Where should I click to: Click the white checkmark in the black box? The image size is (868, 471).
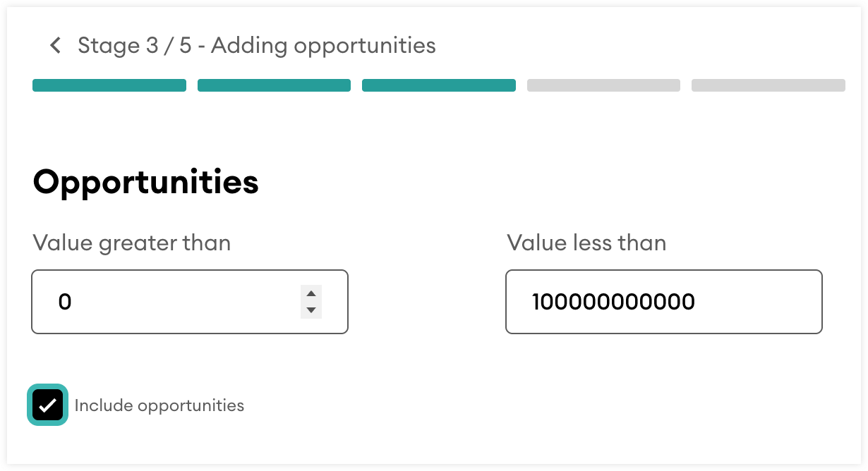coord(48,405)
